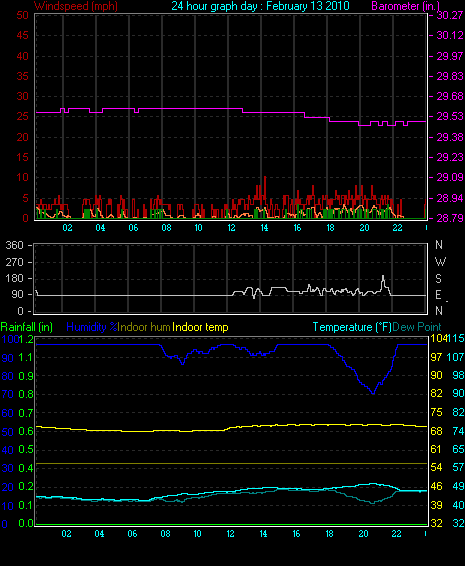Click the Windspeed (mph) legend label
465x566 pixels.
click(76, 6)
